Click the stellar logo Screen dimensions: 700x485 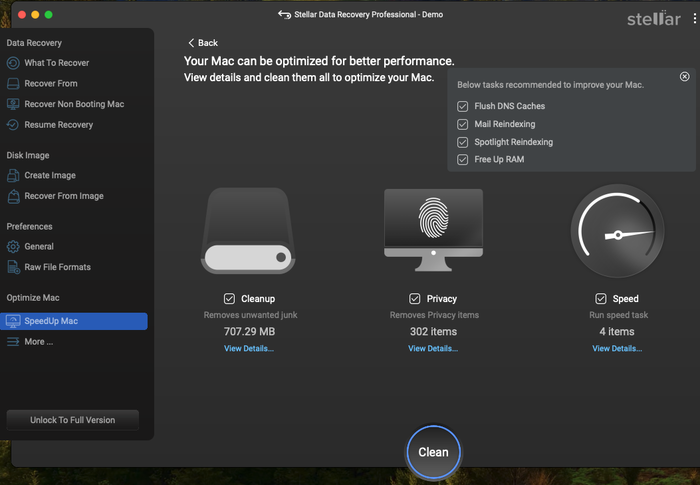tap(654, 18)
